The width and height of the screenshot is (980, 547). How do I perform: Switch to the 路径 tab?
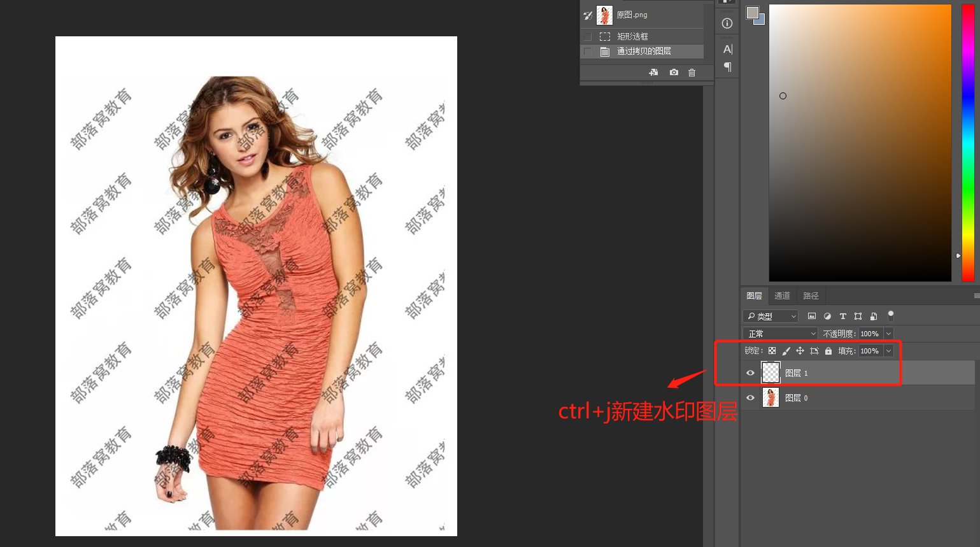point(811,296)
